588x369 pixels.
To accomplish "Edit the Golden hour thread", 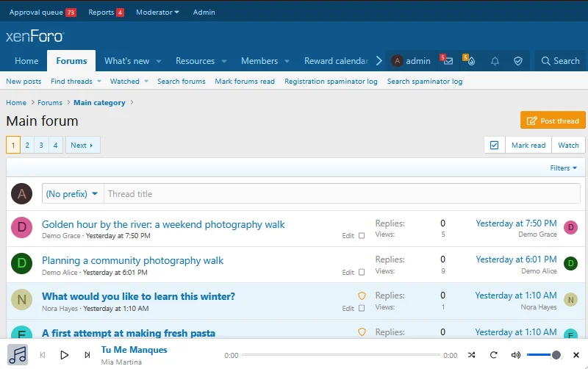I will coord(348,236).
